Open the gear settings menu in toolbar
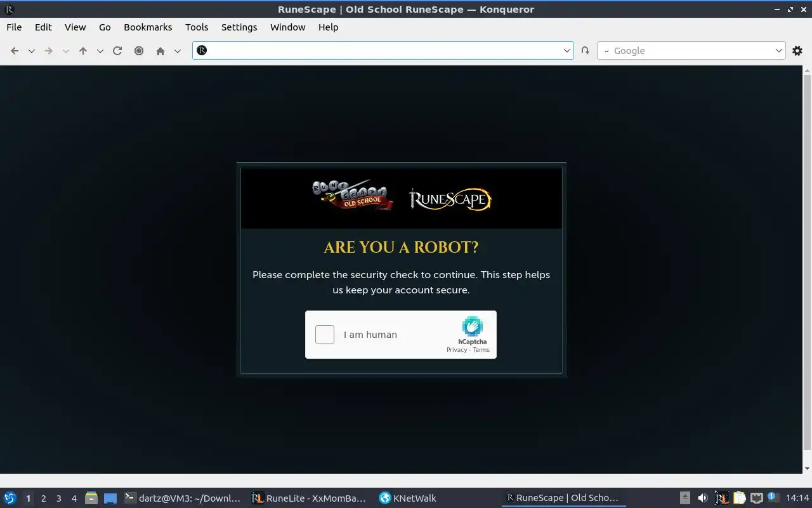The height and width of the screenshot is (508, 812). (797, 51)
